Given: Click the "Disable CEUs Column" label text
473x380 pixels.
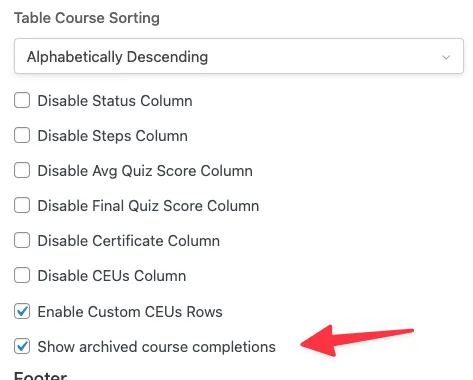Looking at the screenshot, I should (112, 276).
